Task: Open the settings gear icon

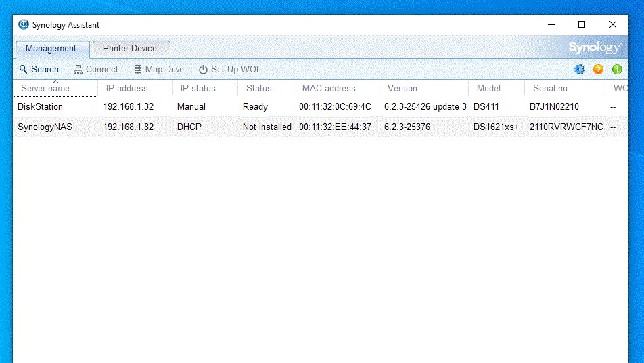Action: tap(580, 70)
